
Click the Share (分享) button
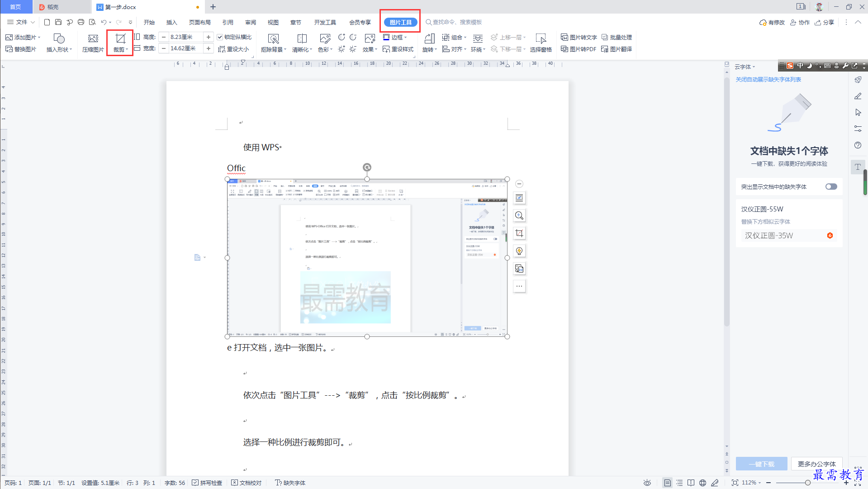824,22
